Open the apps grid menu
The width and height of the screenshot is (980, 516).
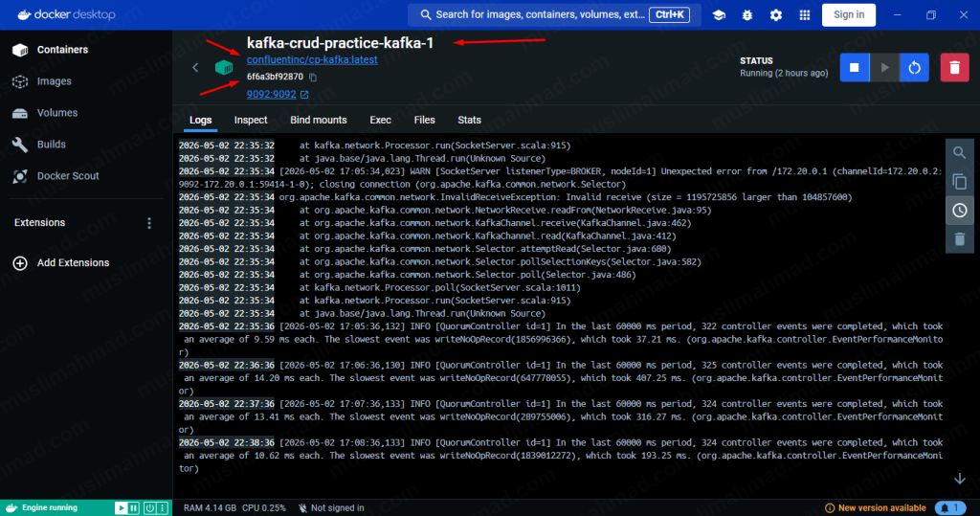pos(804,15)
